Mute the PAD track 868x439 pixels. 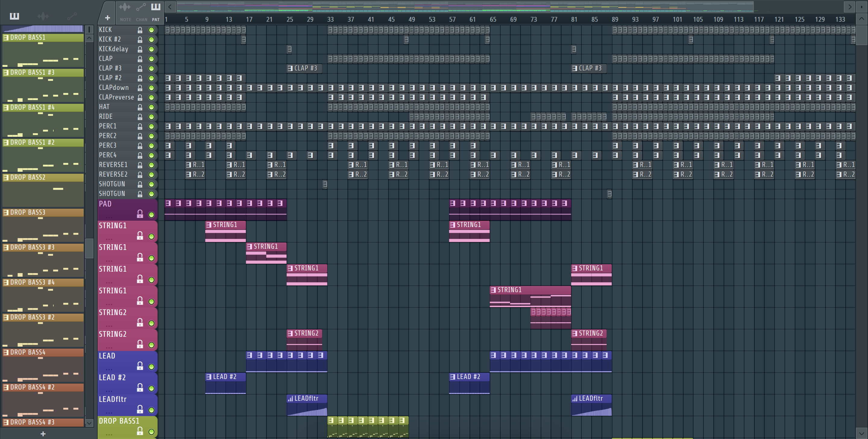[x=152, y=215]
